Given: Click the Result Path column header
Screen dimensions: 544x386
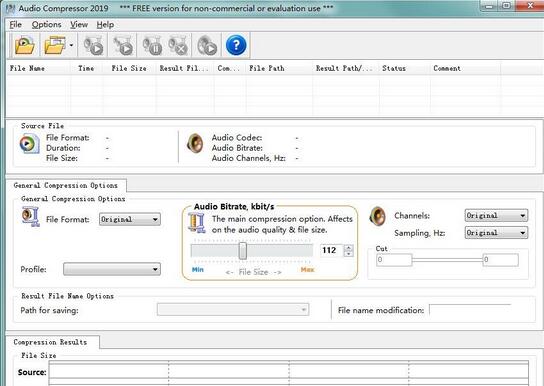Looking at the screenshot, I should tap(346, 68).
